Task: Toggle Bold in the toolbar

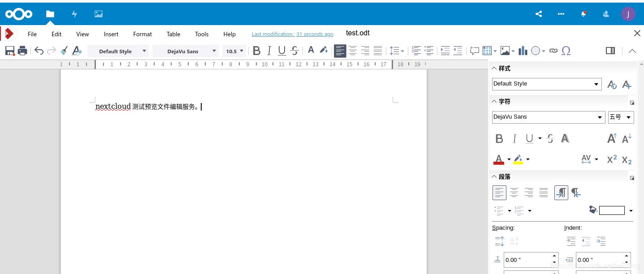Action: coord(257,51)
